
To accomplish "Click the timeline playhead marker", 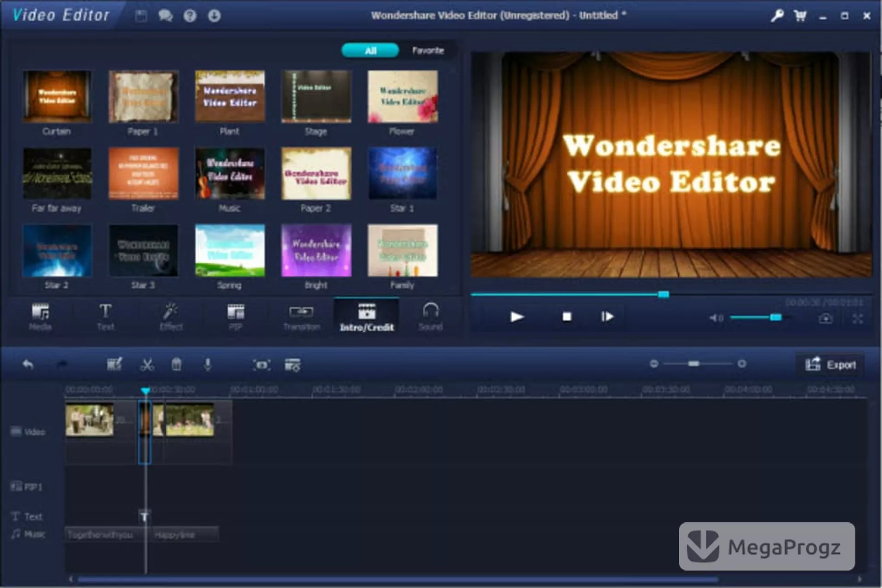I will pos(145,390).
